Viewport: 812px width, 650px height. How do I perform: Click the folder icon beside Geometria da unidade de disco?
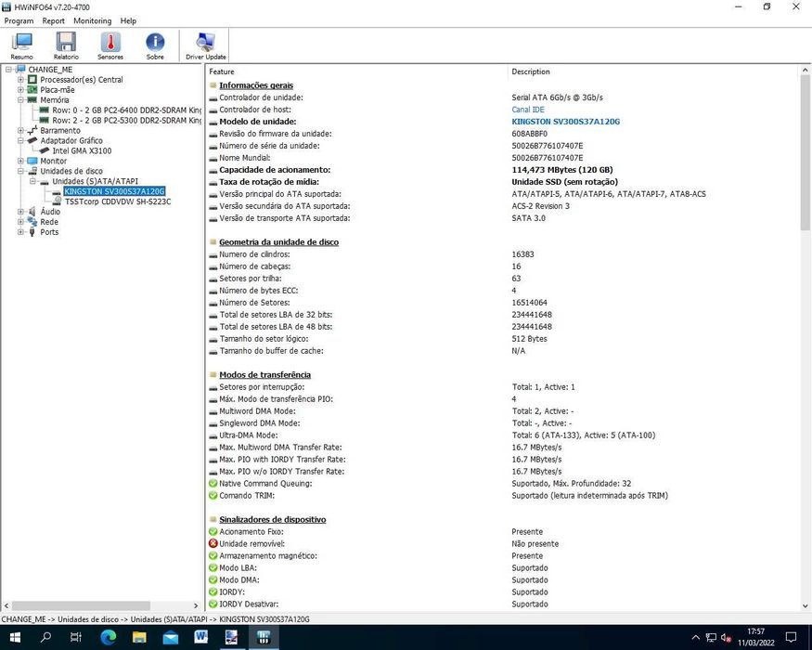pyautogui.click(x=213, y=242)
